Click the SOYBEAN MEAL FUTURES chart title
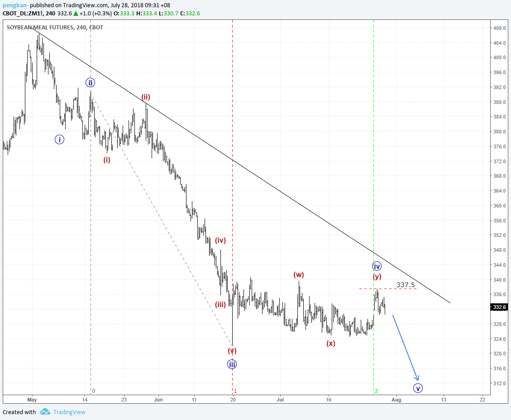Viewport: 511px width, 420px height. (x=55, y=27)
